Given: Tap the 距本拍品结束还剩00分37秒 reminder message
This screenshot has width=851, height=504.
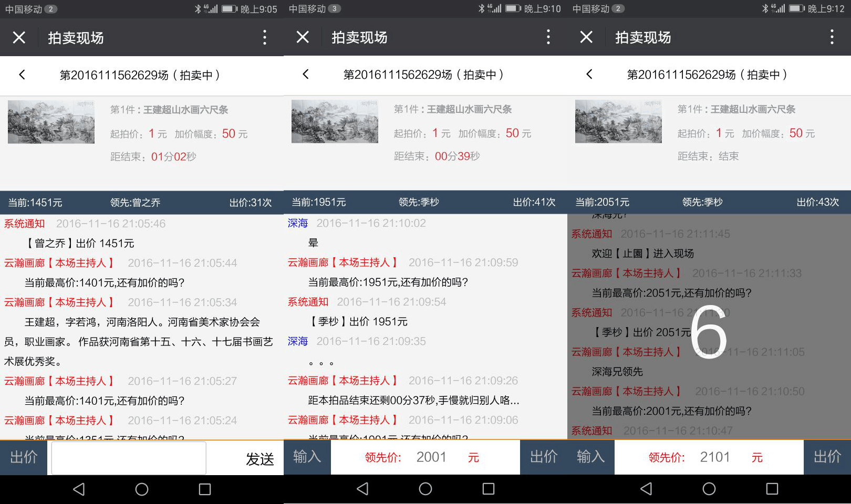Looking at the screenshot, I should [x=413, y=401].
